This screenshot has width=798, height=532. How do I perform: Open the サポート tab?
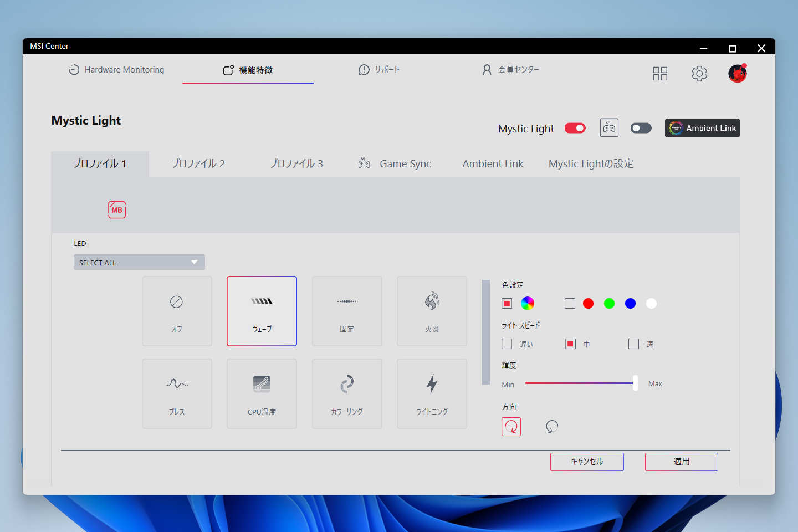point(379,70)
